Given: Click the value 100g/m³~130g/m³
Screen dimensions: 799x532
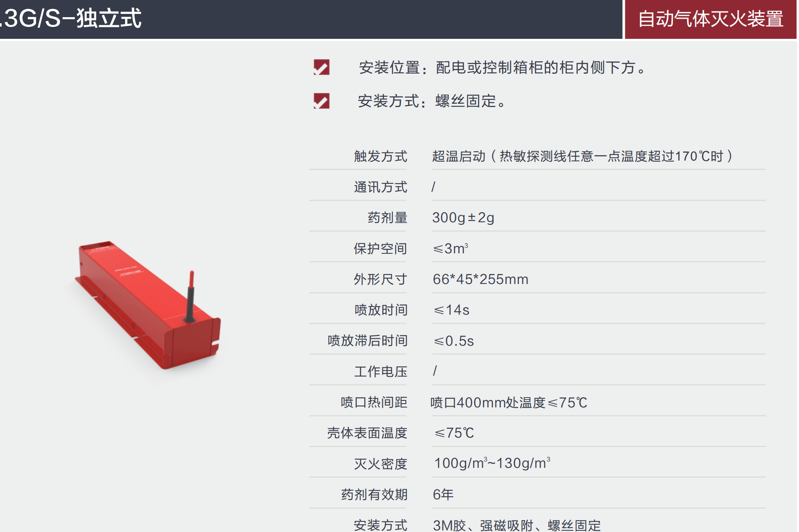Looking at the screenshot, I should click(x=492, y=463).
